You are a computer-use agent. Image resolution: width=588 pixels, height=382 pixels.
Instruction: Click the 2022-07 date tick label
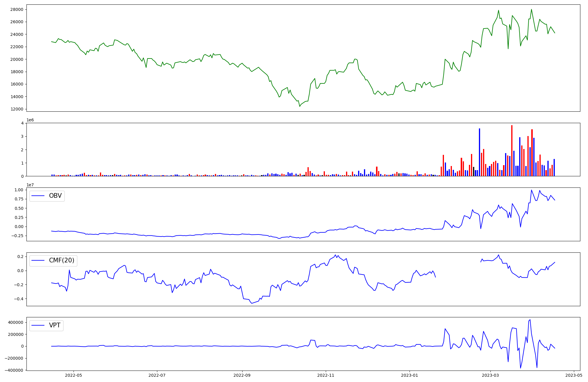[157, 375]
